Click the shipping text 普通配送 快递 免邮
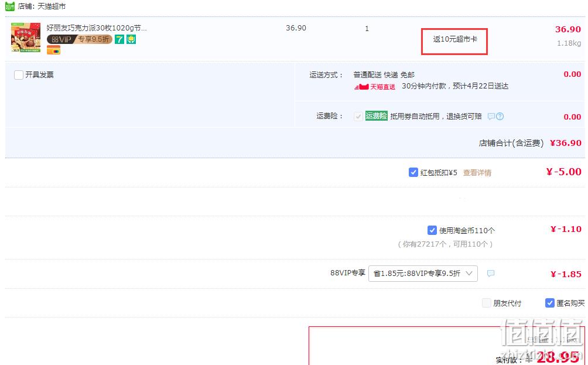Viewport: 588px width, 365px height. tap(384, 74)
